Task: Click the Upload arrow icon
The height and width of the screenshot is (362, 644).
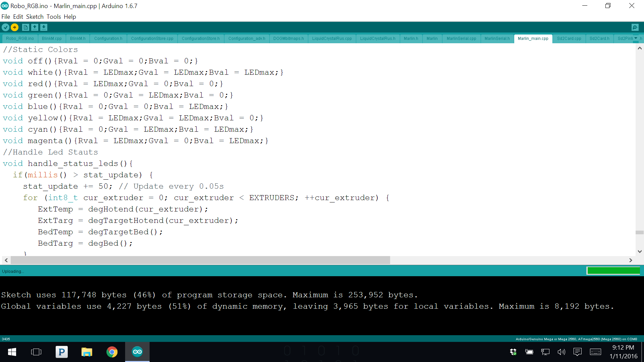Action: click(14, 27)
